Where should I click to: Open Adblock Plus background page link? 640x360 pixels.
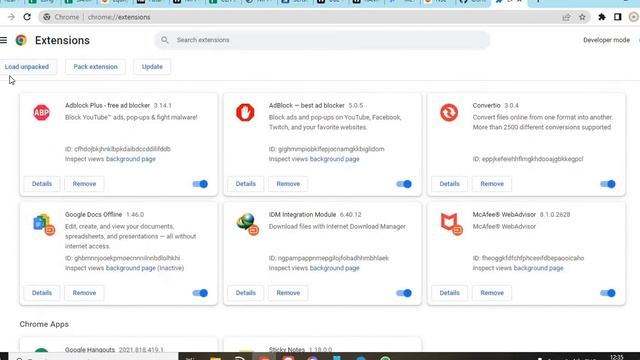pyautogui.click(x=131, y=159)
